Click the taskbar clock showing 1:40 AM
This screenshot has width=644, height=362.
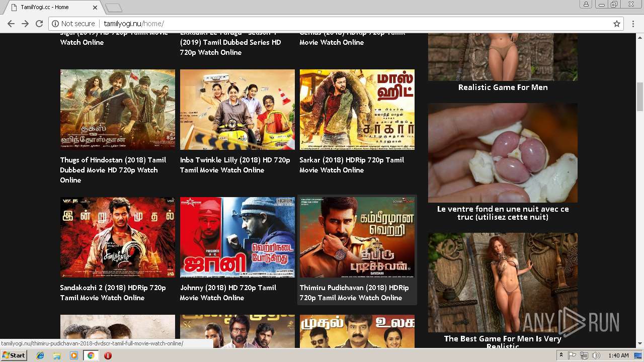618,355
